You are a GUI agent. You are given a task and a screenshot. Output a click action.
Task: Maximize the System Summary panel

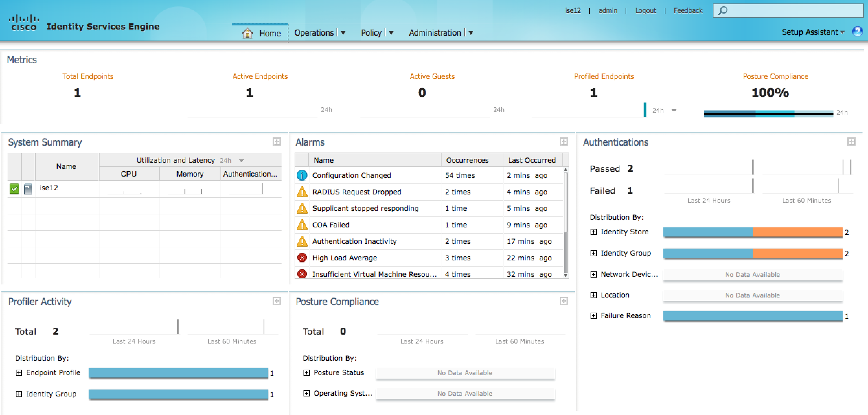(x=276, y=142)
